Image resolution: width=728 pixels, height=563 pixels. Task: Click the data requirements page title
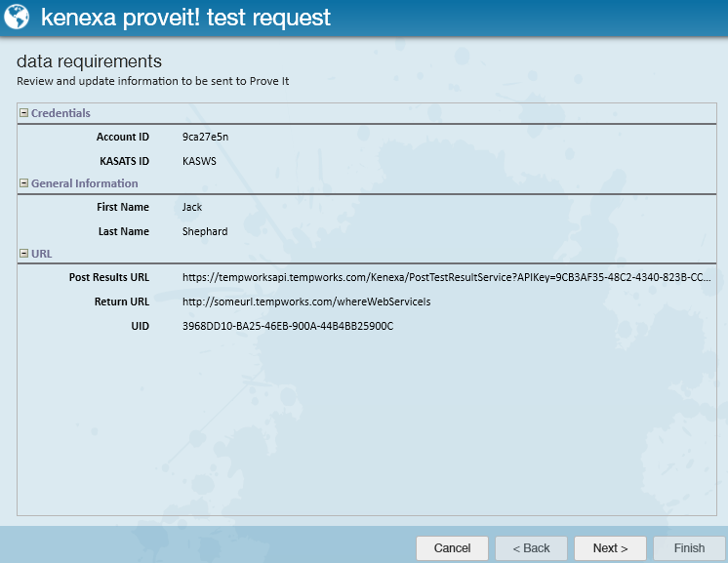click(x=89, y=61)
